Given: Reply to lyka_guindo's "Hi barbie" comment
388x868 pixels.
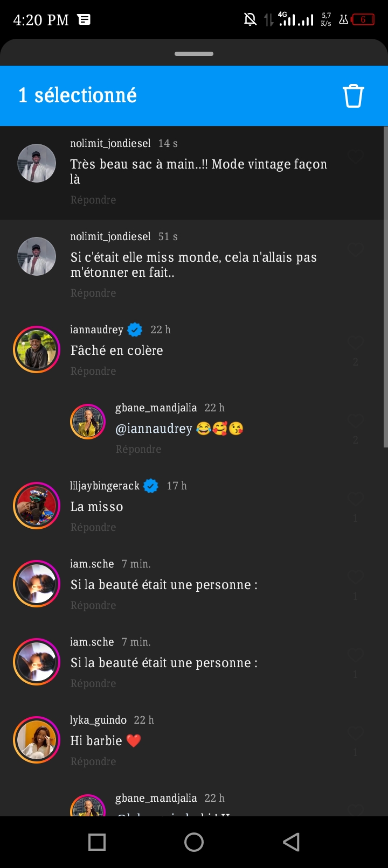Looking at the screenshot, I should click(93, 761).
